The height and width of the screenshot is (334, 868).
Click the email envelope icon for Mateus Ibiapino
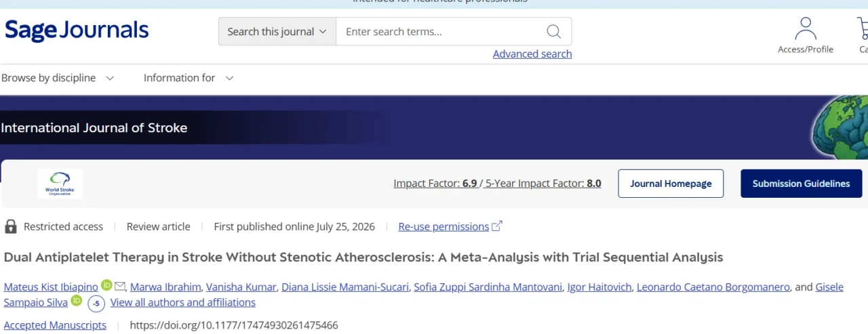click(x=120, y=286)
